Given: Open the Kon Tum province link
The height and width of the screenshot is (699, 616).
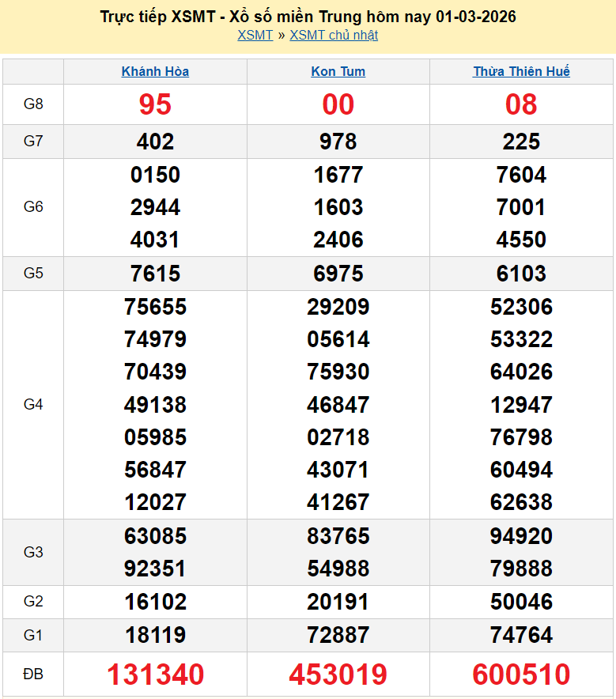Looking at the screenshot, I should tap(338, 72).
